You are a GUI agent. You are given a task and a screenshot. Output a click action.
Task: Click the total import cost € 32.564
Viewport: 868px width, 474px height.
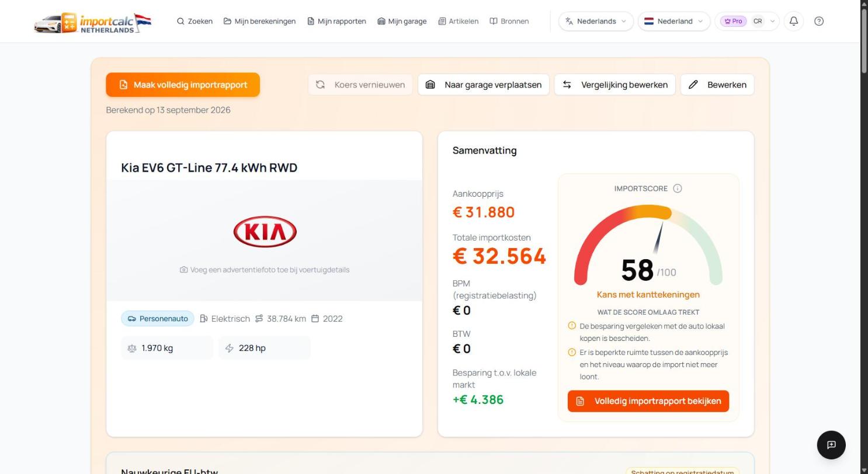499,256
